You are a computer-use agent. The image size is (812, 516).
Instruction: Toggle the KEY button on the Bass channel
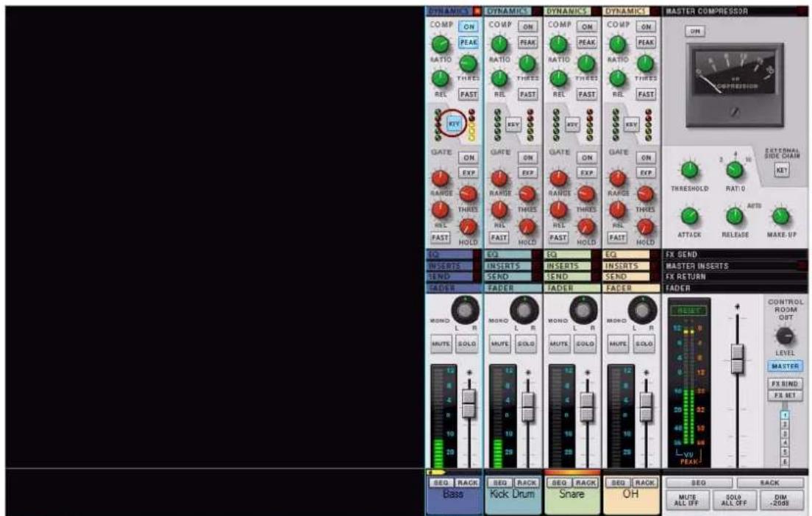click(454, 124)
